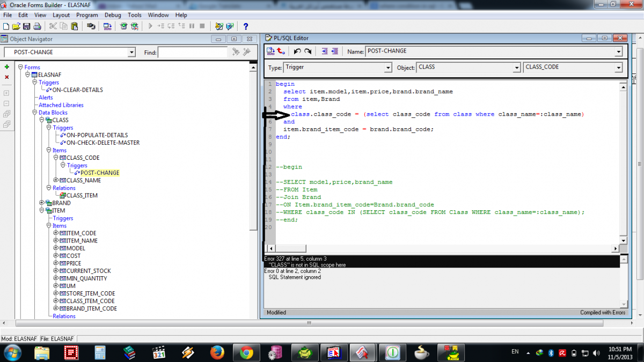Click the Indent icon in PL/SQL Editor

point(324,51)
